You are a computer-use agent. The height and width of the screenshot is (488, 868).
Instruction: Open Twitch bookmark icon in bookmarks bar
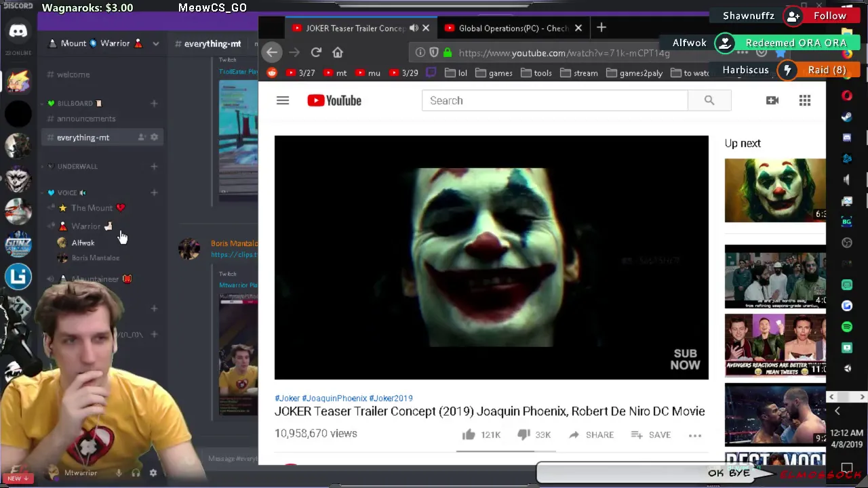point(431,73)
